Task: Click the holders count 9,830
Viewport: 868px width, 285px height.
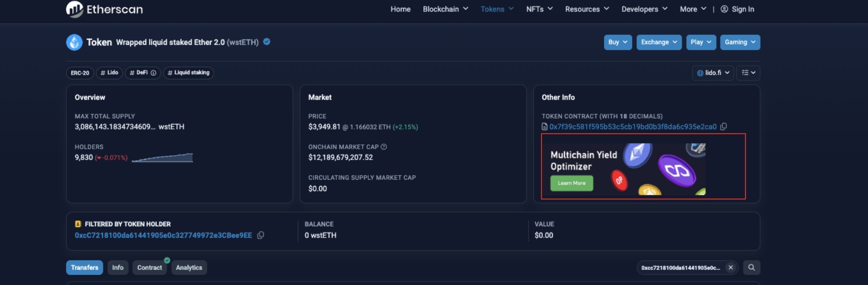Action: [84, 158]
